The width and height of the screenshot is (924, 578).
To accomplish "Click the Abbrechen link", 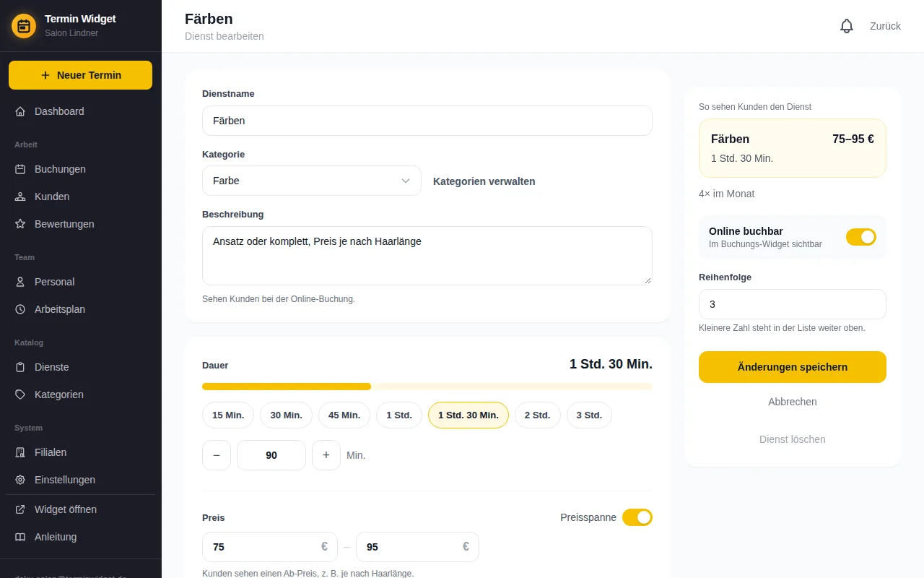I will click(x=793, y=402).
